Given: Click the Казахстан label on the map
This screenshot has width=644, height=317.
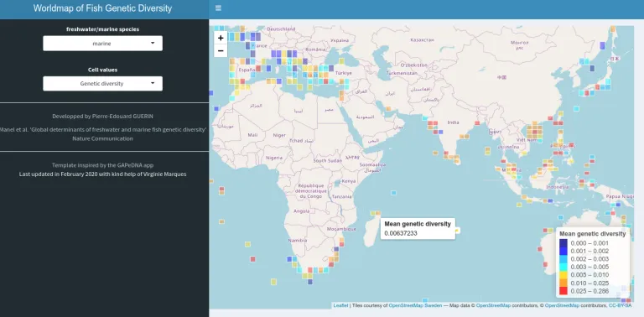Looking at the screenshot, I should click(x=422, y=39).
